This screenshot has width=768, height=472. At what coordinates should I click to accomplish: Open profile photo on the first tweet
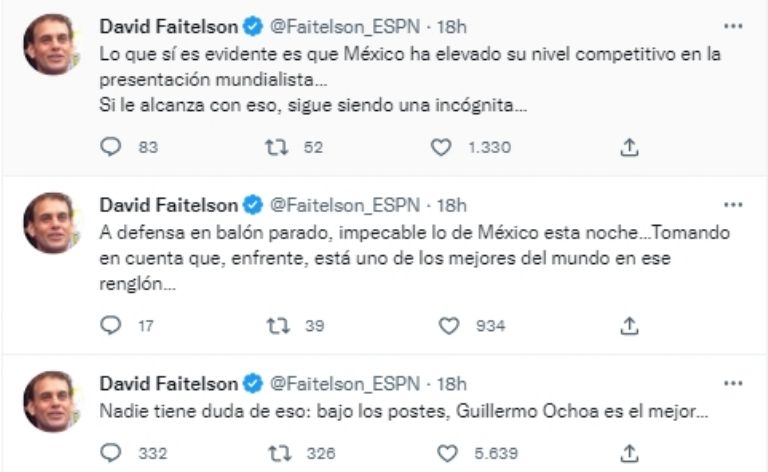pos(50,46)
